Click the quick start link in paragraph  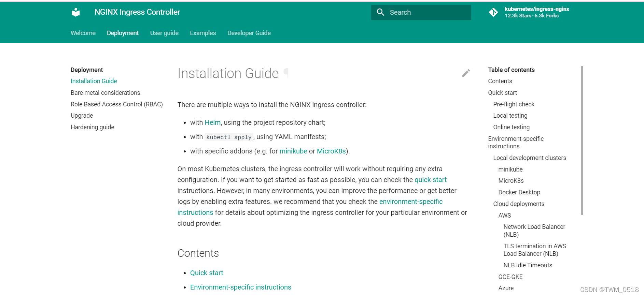pos(431,180)
